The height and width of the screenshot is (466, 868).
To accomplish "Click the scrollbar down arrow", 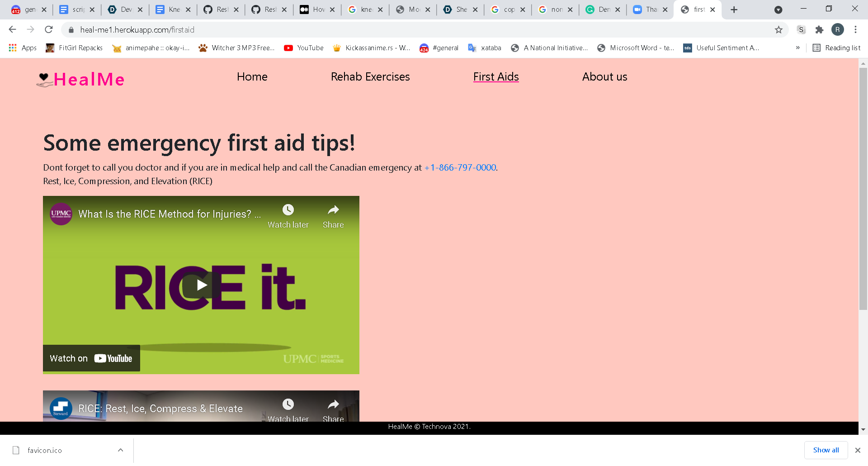I will coord(863,430).
